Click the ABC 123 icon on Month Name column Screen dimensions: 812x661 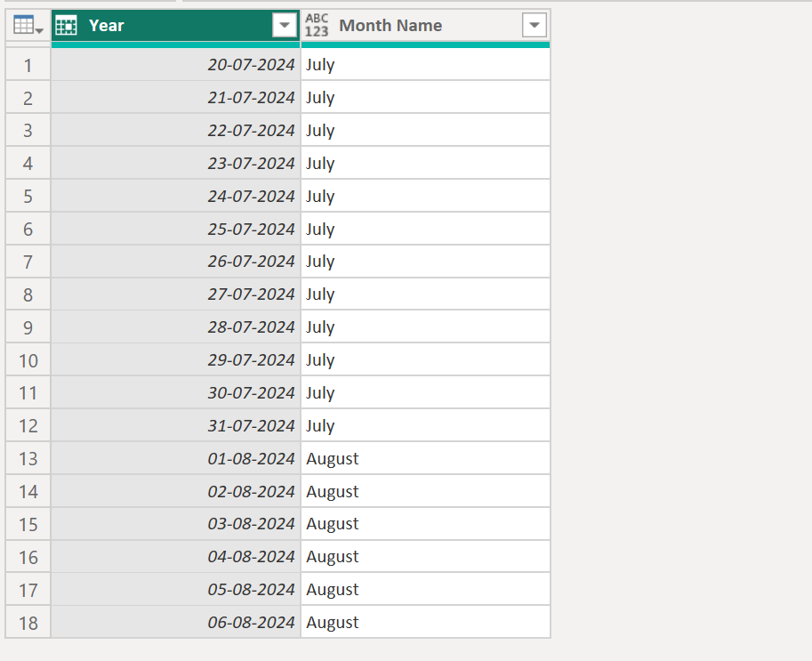[x=317, y=25]
